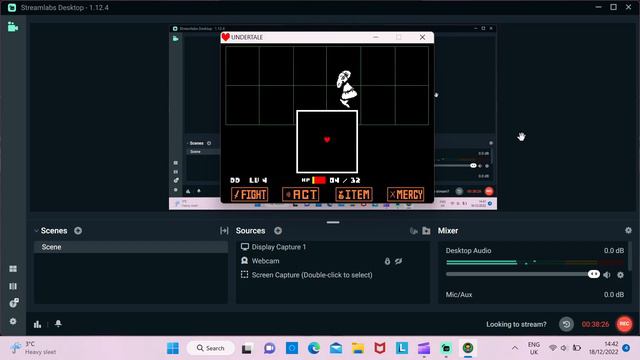Open File Explorer from the taskbar
This screenshot has width=640, height=360.
click(x=358, y=348)
